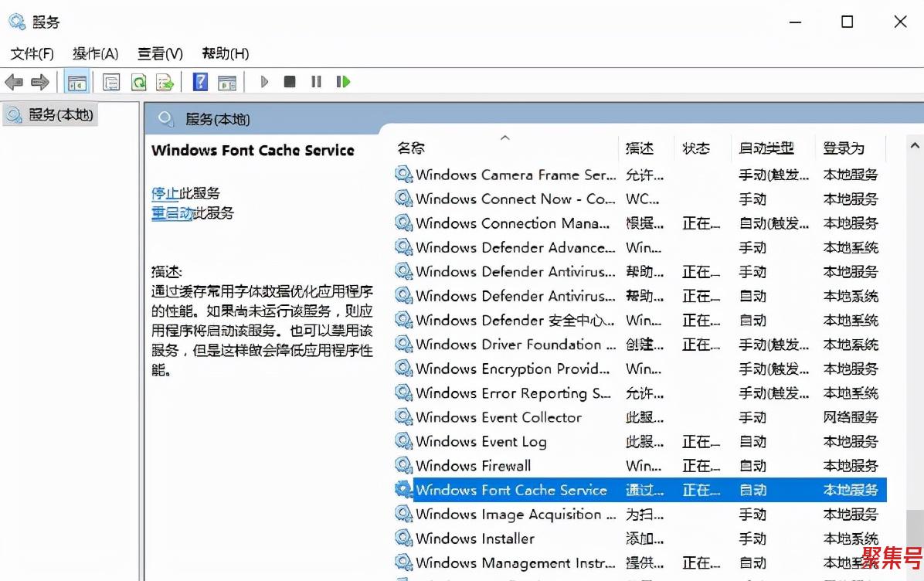Select the Windows Firewall service name

coord(473,466)
